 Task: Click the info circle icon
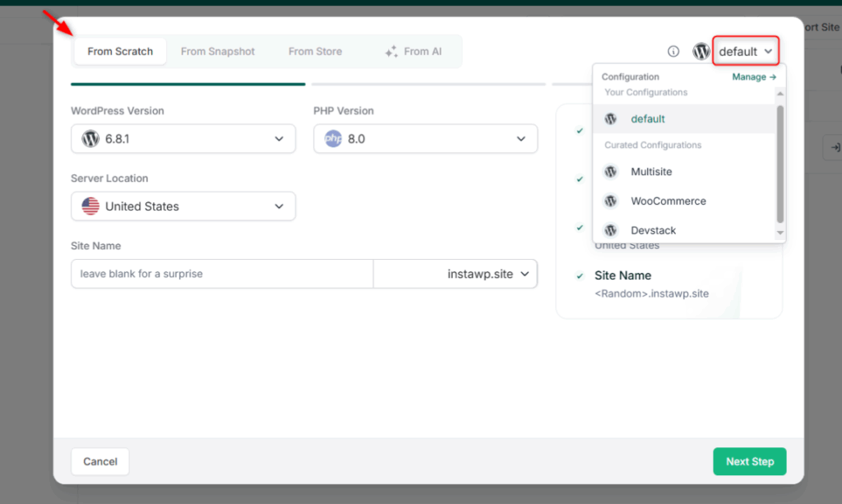point(673,52)
